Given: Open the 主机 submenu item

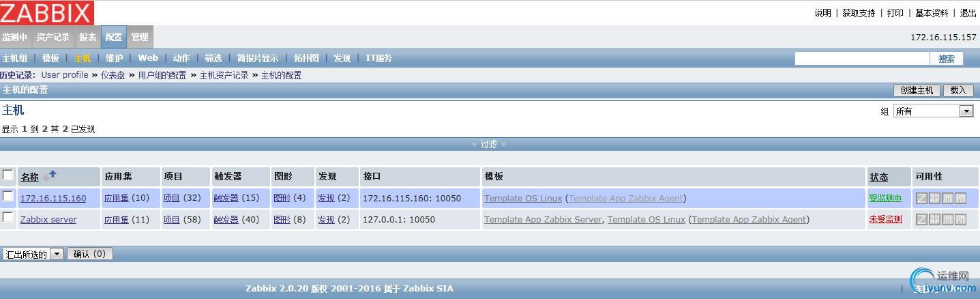Looking at the screenshot, I should pyautogui.click(x=83, y=58).
